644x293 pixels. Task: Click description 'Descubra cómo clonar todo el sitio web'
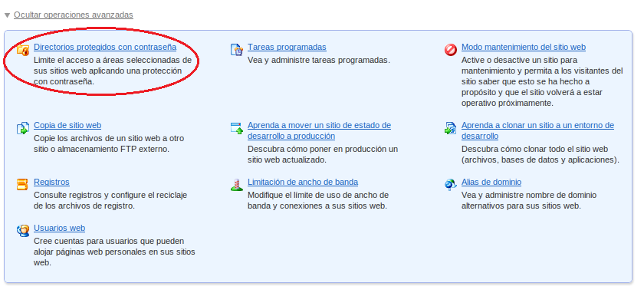(x=540, y=154)
